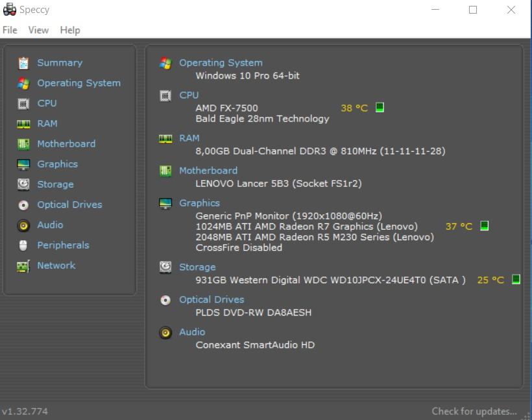The width and height of the screenshot is (532, 420).
Task: Click the Network card icon in sidebar
Action: click(23, 266)
